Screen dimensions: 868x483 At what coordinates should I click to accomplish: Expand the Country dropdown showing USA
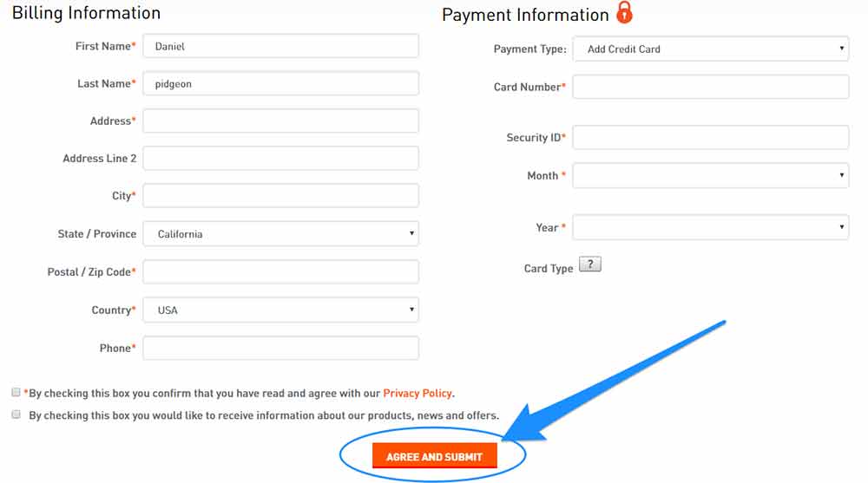[280, 310]
